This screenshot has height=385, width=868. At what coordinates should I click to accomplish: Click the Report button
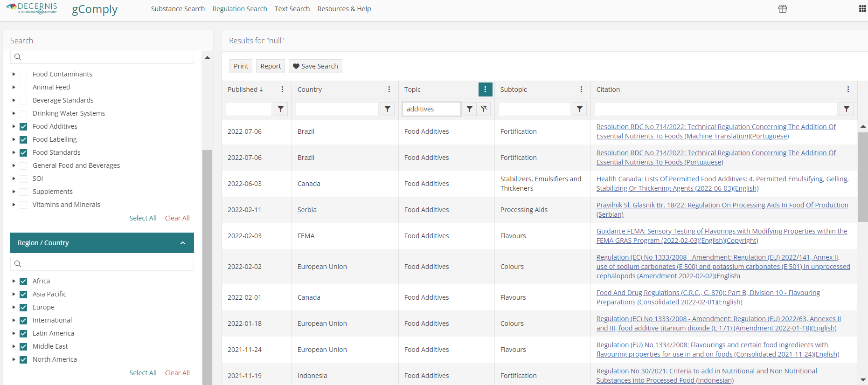(x=271, y=66)
